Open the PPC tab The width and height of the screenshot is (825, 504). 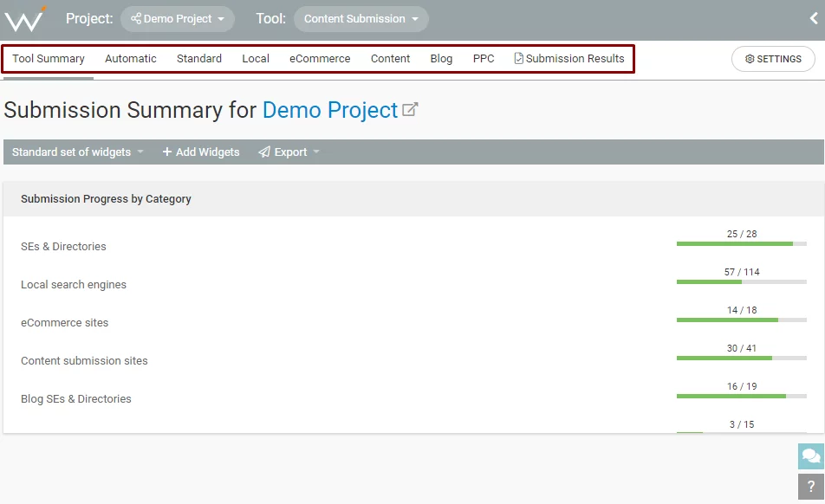tap(484, 58)
